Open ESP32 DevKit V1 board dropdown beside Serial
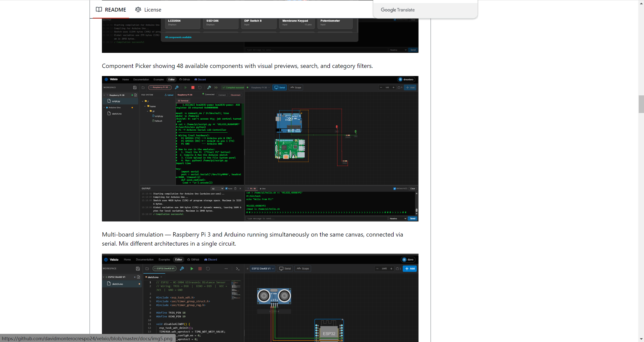Image resolution: width=644 pixels, height=342 pixels. pyautogui.click(x=262, y=269)
